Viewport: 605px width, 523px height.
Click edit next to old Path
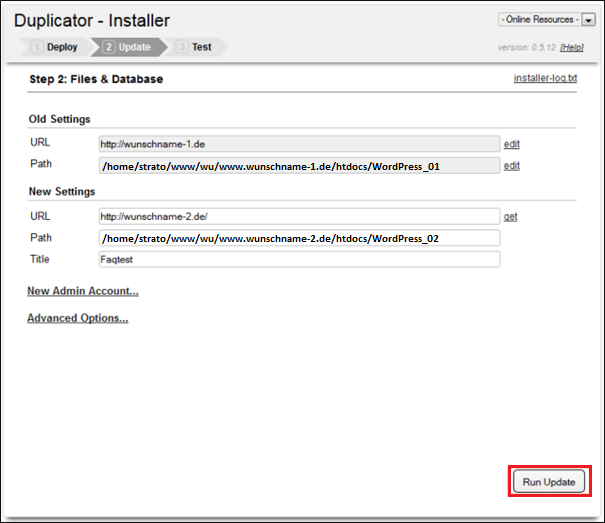click(x=511, y=166)
